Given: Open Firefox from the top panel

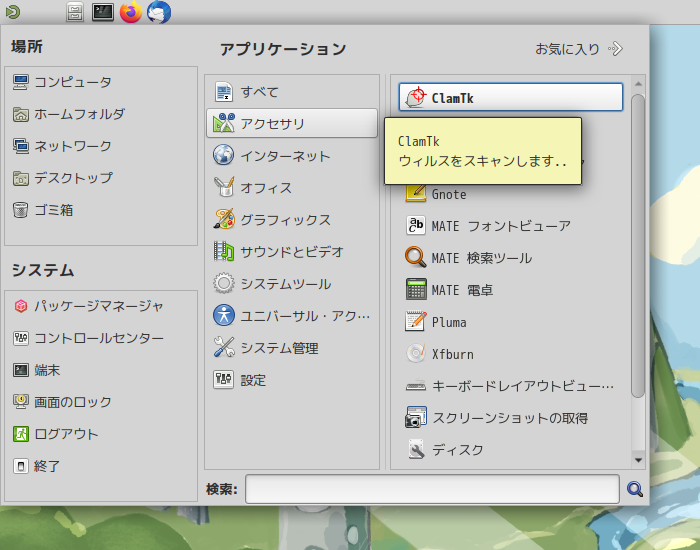Looking at the screenshot, I should coord(131,12).
